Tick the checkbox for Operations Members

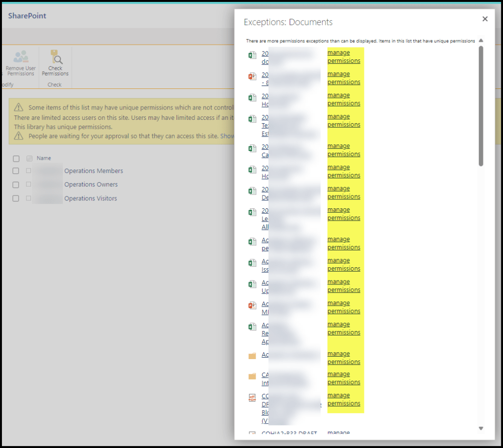tap(16, 171)
